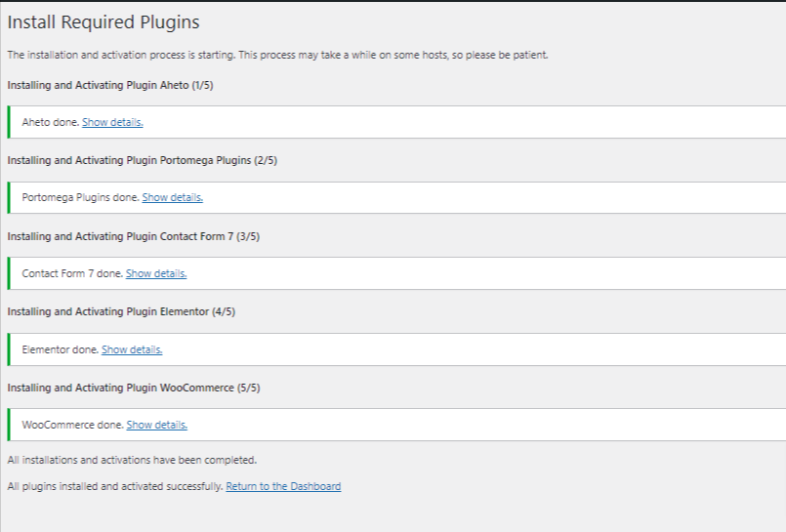Show details for the Aheto plugin
Image resolution: width=786 pixels, height=532 pixels.
(x=112, y=122)
